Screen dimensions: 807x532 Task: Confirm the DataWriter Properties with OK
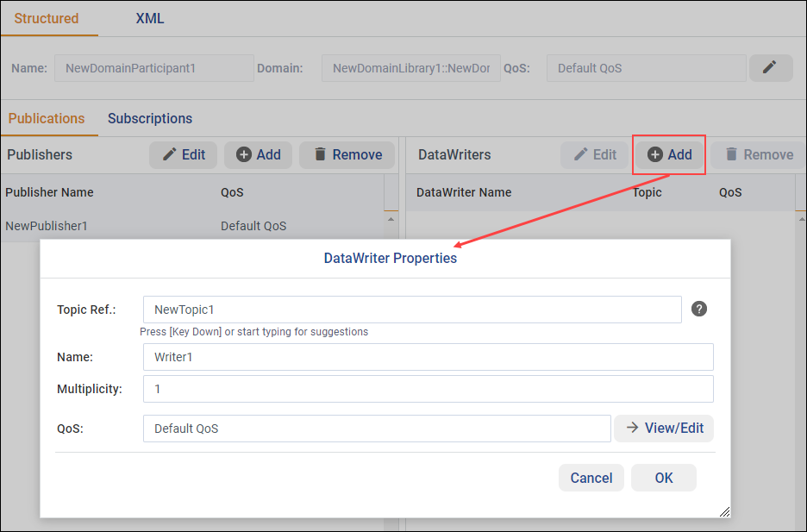[663, 478]
